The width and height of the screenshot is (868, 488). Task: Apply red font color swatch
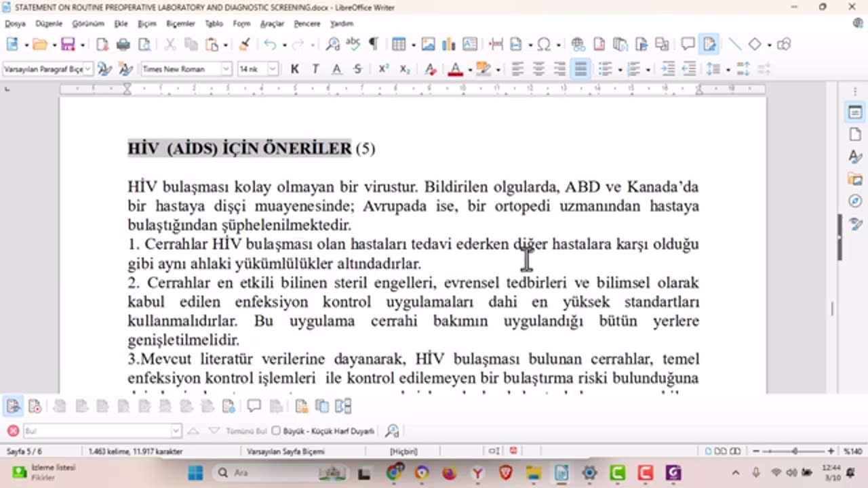455,69
